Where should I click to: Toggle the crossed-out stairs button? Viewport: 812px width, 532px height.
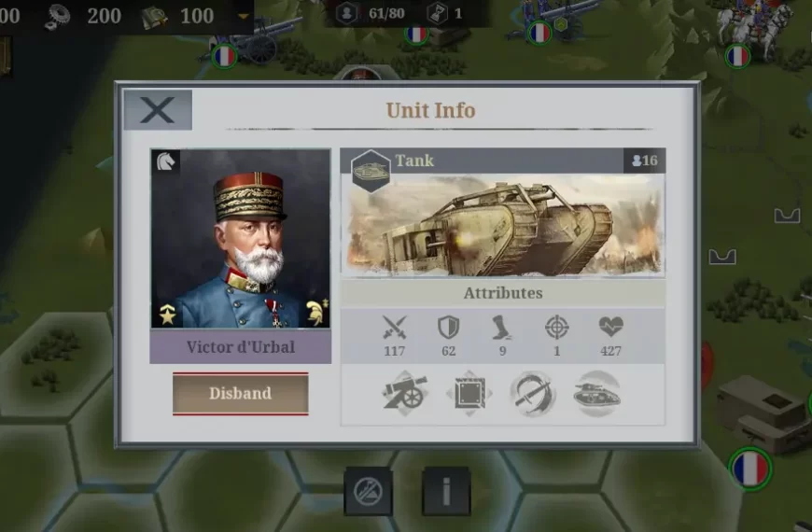tap(368, 491)
